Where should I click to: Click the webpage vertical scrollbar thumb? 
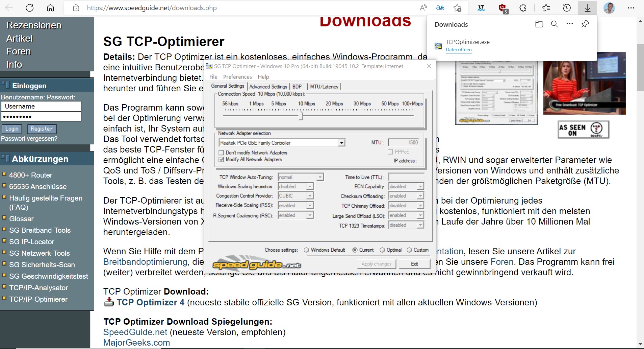(640, 68)
